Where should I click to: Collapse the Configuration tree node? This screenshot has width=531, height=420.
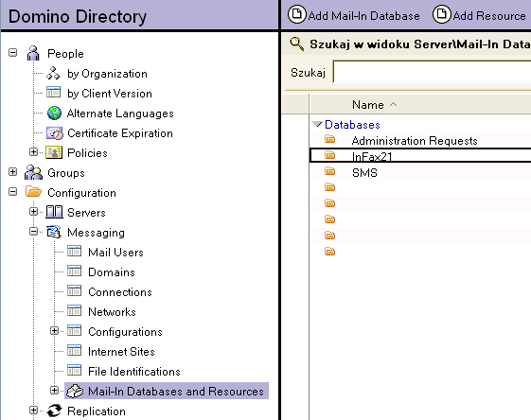tap(13, 192)
